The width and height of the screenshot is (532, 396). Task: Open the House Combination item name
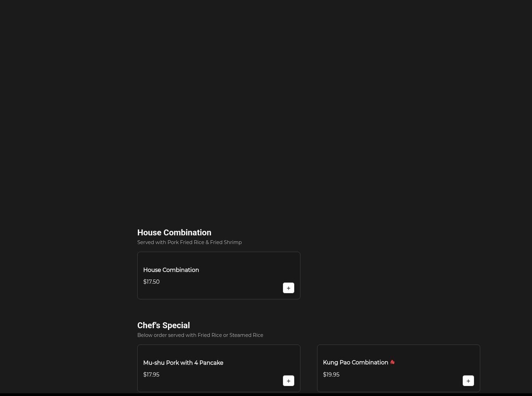171,270
